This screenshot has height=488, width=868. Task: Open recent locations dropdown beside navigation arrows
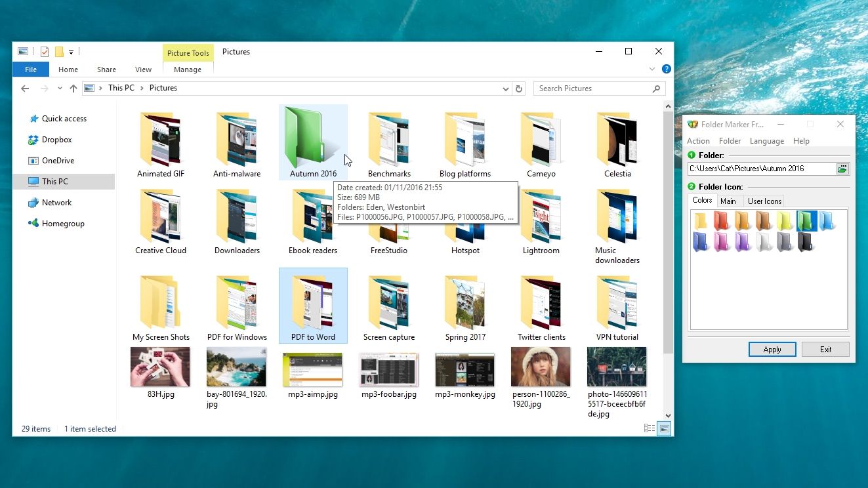(60, 88)
